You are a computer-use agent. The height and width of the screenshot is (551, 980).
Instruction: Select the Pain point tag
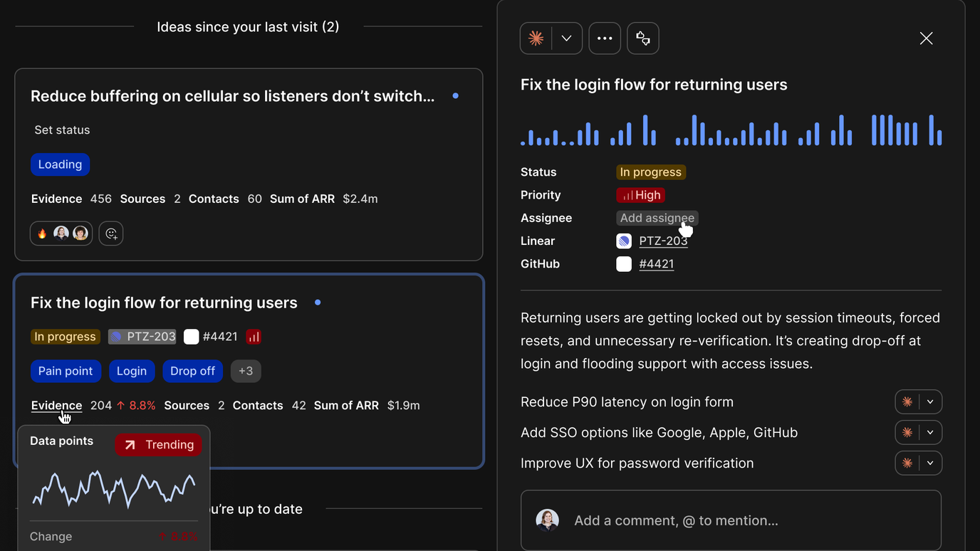66,371
